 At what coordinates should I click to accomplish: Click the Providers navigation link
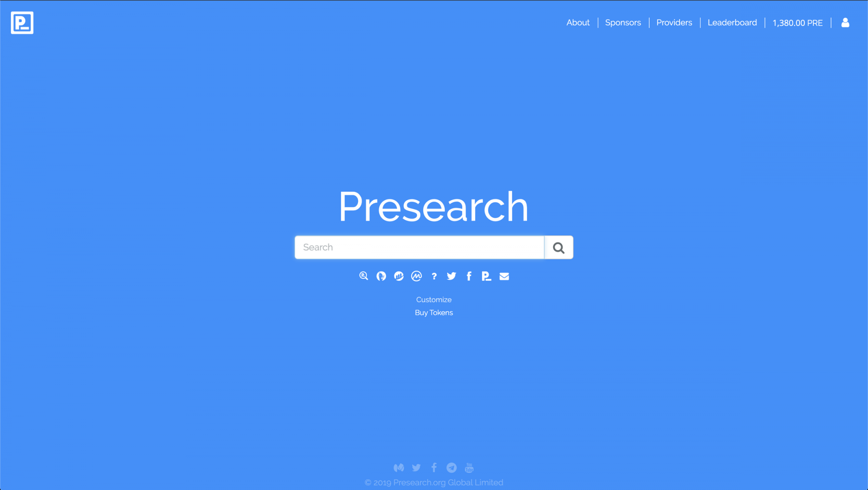pyautogui.click(x=674, y=23)
